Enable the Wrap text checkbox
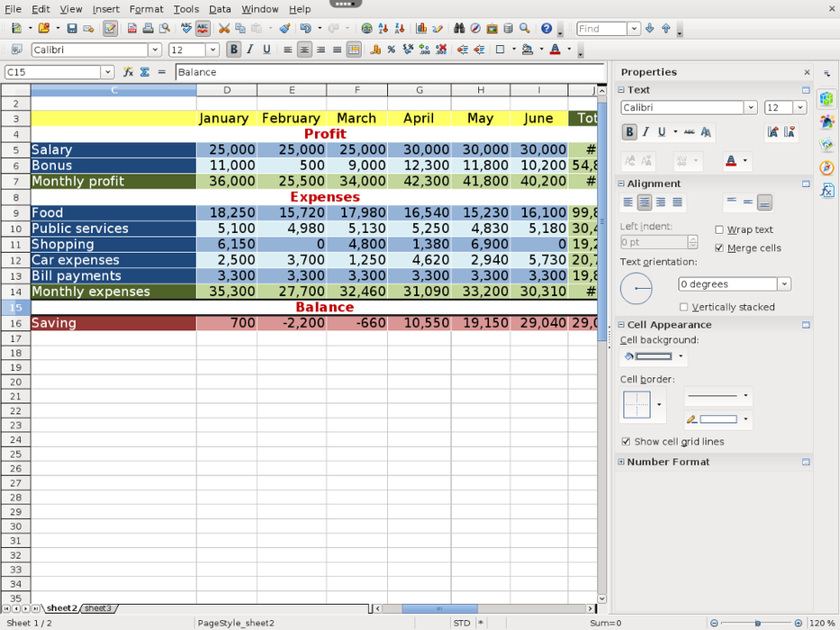This screenshot has height=630, width=840. tap(719, 230)
